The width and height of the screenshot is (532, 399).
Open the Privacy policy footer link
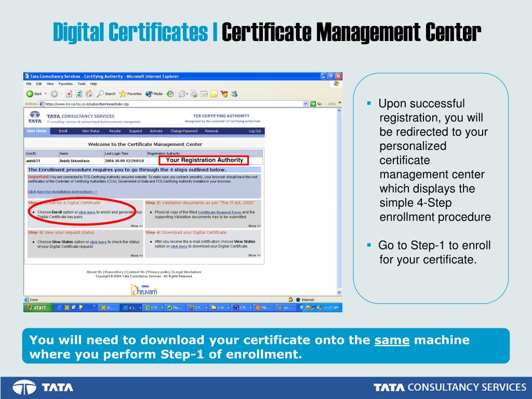coord(159,272)
